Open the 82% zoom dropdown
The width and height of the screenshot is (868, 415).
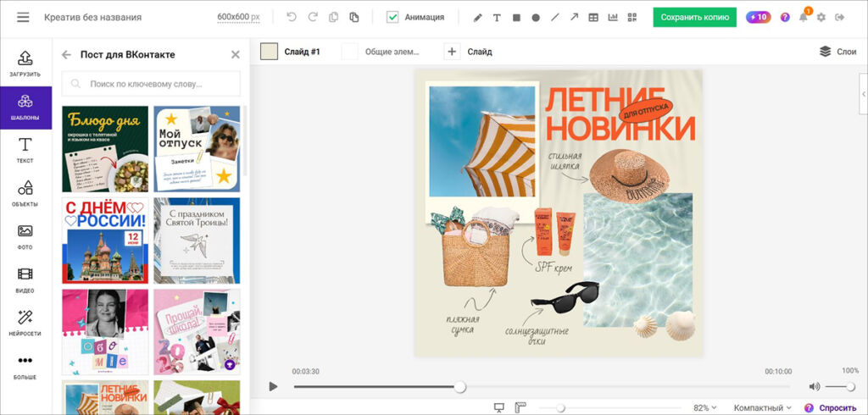pyautogui.click(x=704, y=408)
